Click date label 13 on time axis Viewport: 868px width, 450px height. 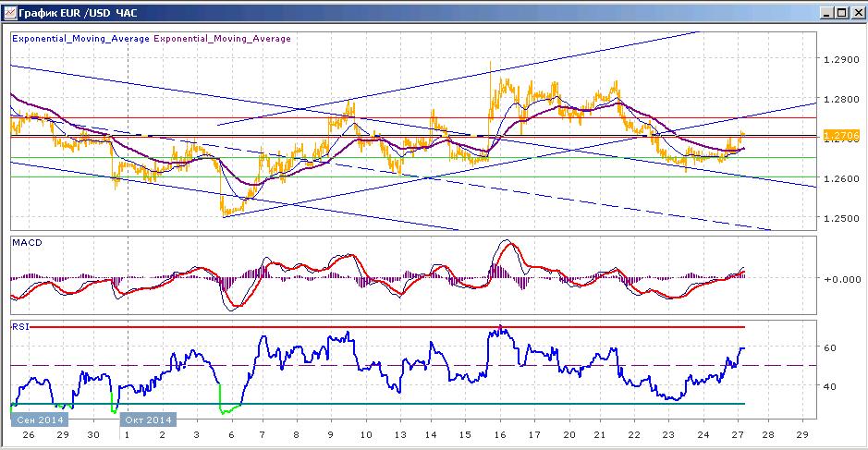[x=399, y=435]
